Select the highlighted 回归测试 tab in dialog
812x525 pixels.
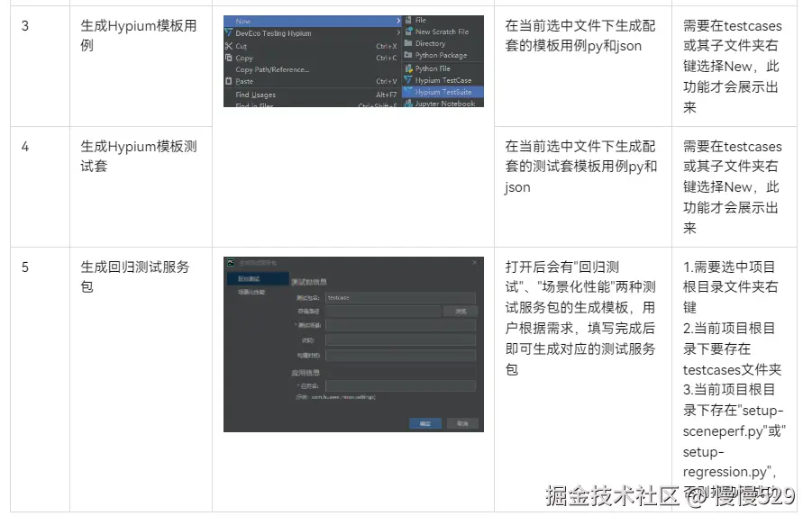point(258,279)
